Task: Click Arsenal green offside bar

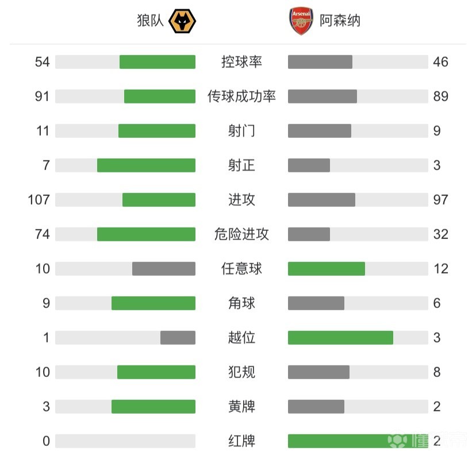Action: (x=340, y=338)
